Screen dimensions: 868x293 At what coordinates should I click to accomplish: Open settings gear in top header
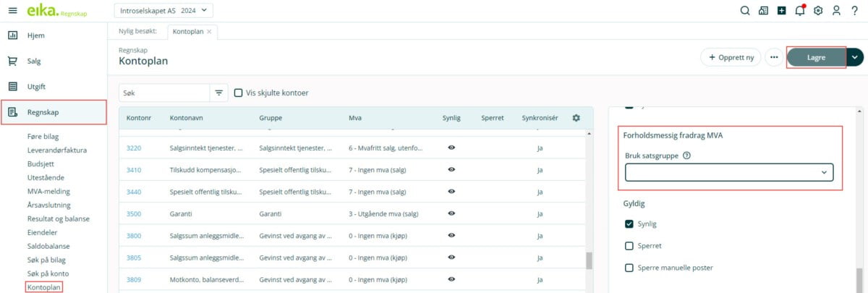click(818, 10)
